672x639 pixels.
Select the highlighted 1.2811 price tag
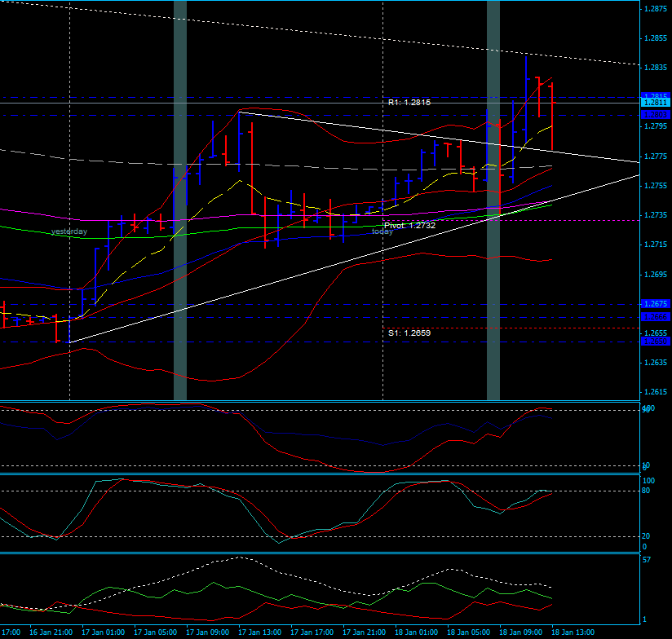point(655,103)
